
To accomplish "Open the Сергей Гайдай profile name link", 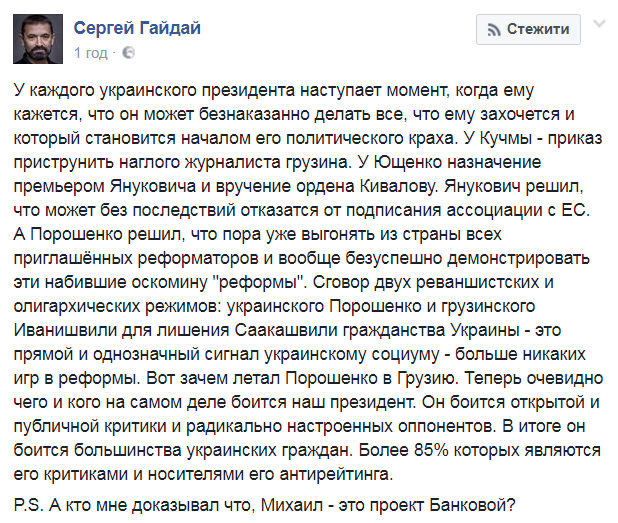I will pyautogui.click(x=137, y=28).
